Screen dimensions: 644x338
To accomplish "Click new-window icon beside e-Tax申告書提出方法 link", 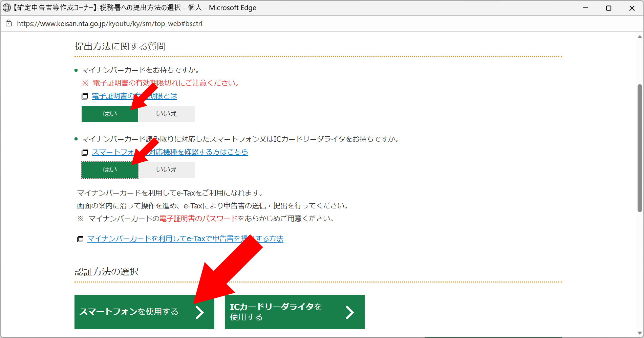I will [80, 239].
